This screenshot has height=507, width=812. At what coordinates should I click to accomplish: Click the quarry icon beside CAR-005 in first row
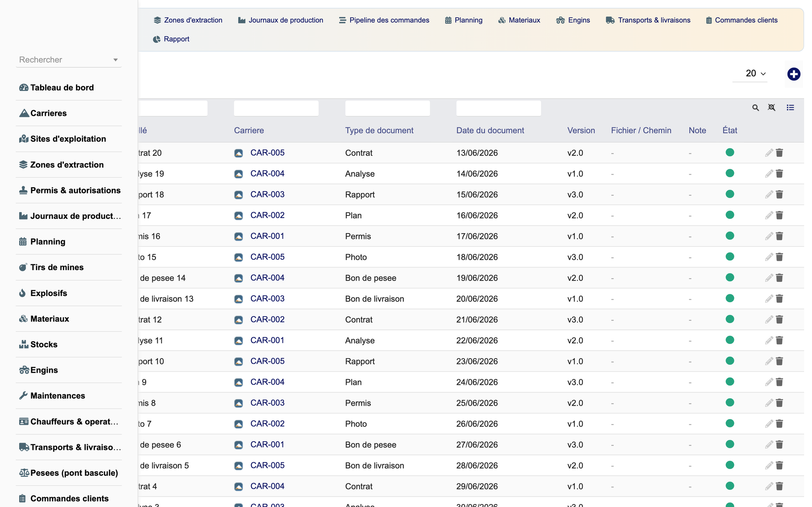tap(238, 153)
